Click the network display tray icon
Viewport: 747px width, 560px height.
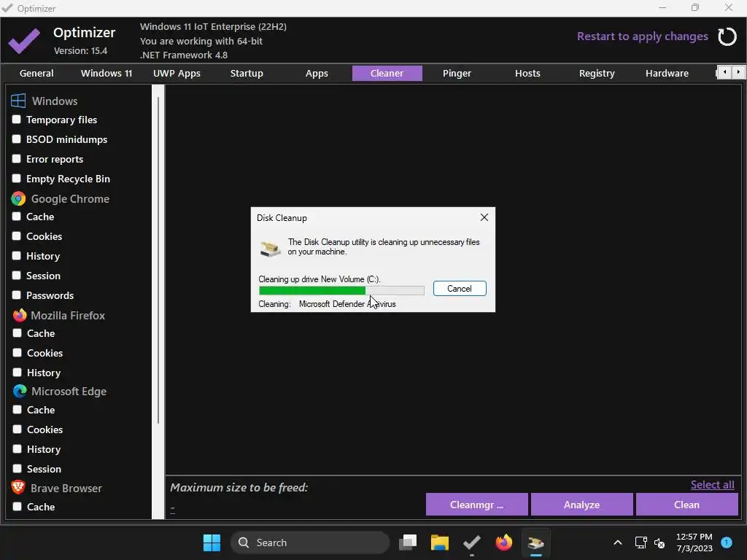point(640,542)
